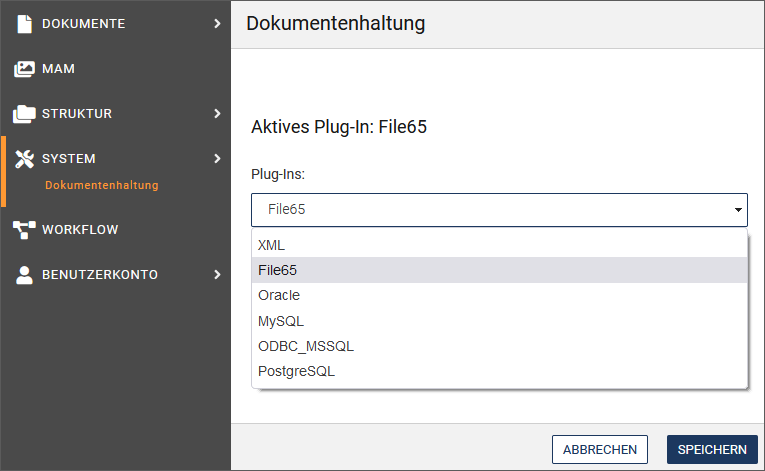Choose XML from the plug-in list
The image size is (765, 471).
(x=499, y=245)
